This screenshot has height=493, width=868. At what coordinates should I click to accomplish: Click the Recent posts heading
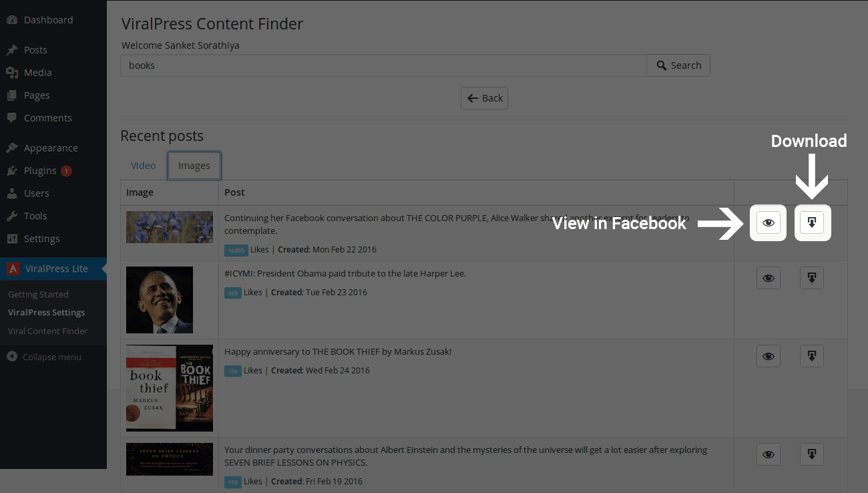[x=162, y=136]
